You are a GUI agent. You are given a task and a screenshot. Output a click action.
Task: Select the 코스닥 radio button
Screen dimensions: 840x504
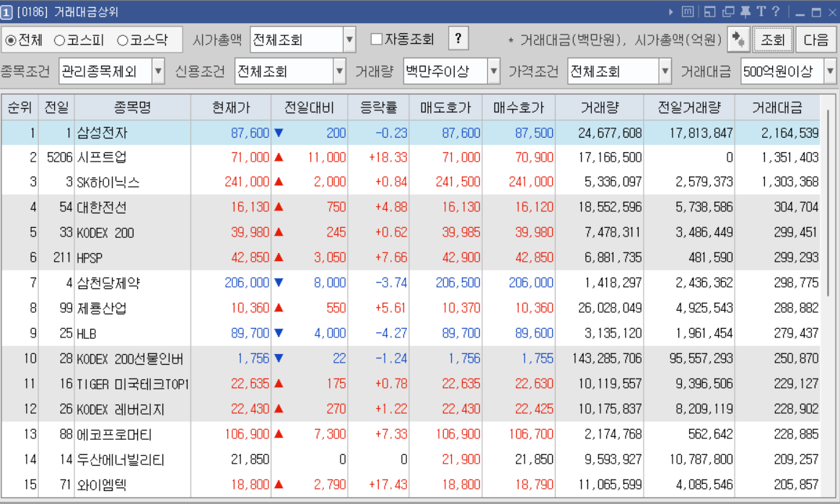tap(123, 40)
